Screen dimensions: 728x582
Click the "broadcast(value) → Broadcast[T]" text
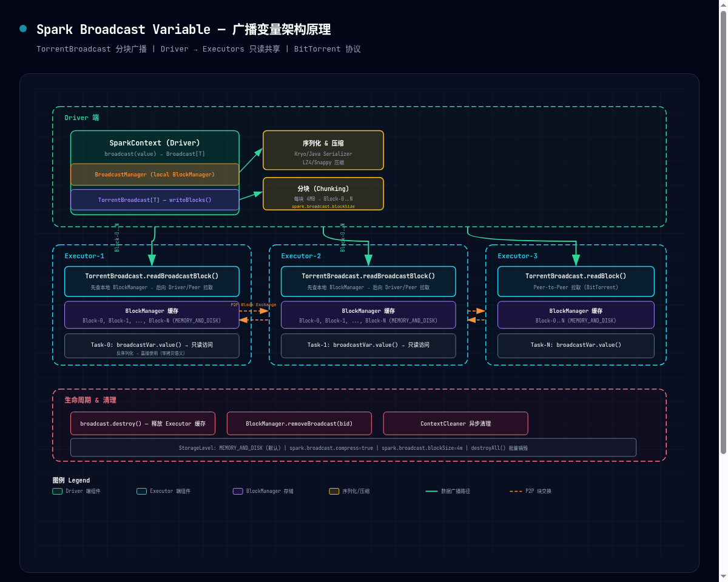(155, 154)
